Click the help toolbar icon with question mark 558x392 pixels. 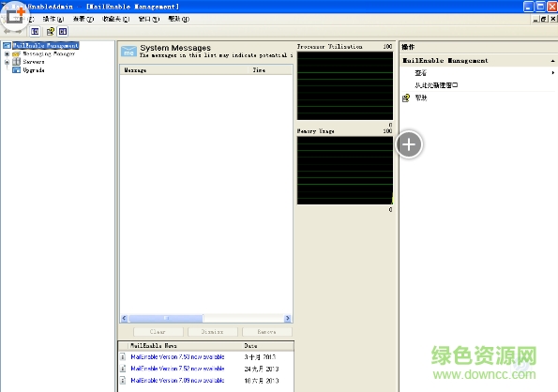pyautogui.click(x=51, y=32)
